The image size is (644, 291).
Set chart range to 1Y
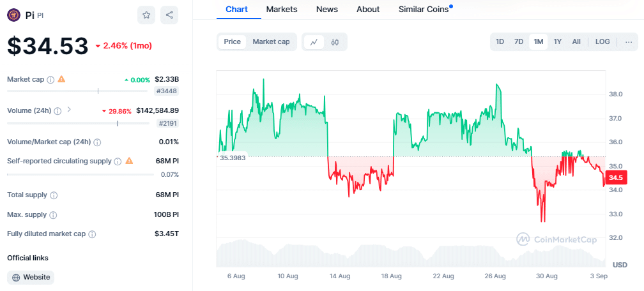(557, 42)
